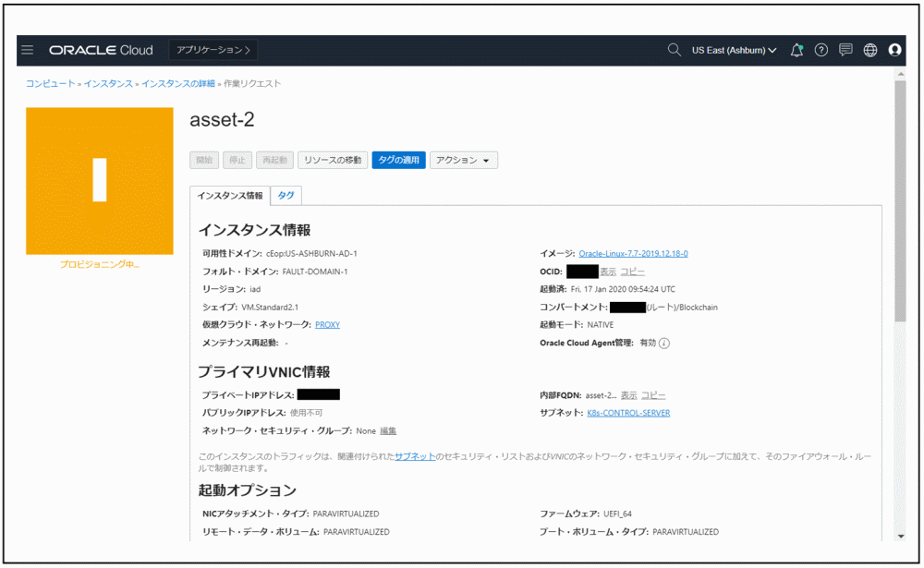Click the FAULT-DOMAIN-1 value
This screenshot has width=924, height=568.
[x=315, y=272]
